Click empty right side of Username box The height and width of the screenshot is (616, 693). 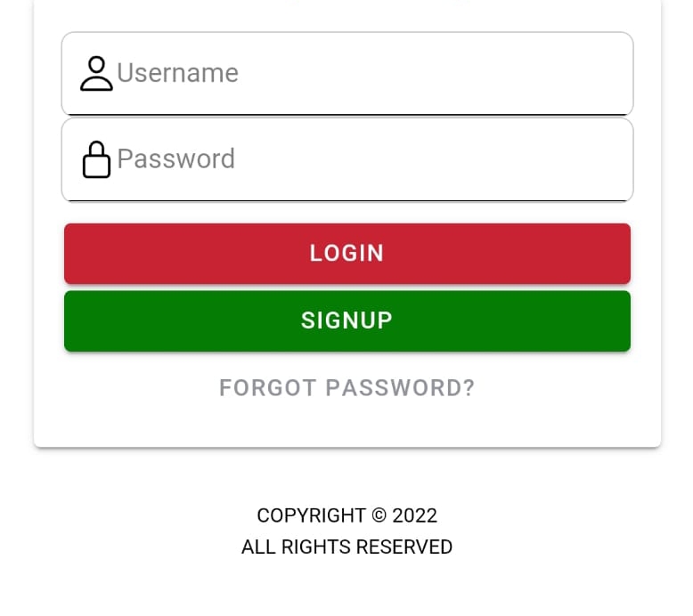coord(486,73)
